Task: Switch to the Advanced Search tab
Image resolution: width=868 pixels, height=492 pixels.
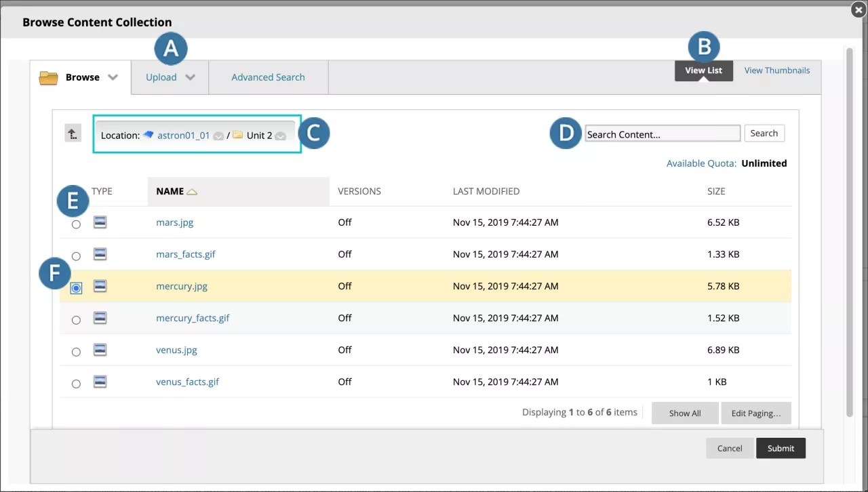Action: [x=268, y=77]
